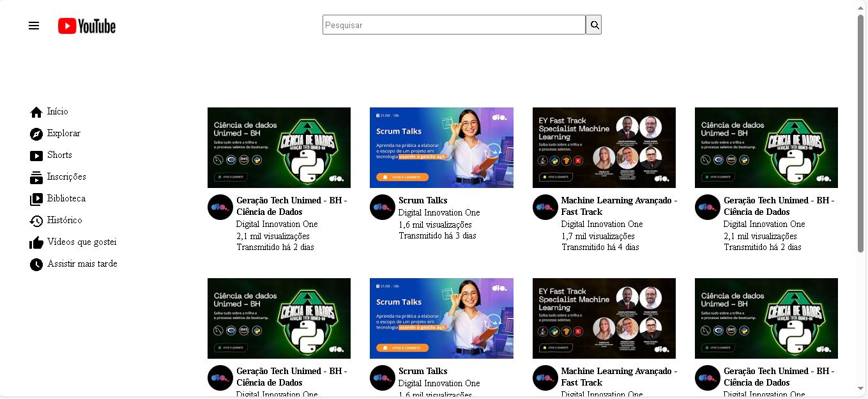The height and width of the screenshot is (399, 868).
Task: Click the compass icon beside Explorar
Action: click(x=36, y=134)
